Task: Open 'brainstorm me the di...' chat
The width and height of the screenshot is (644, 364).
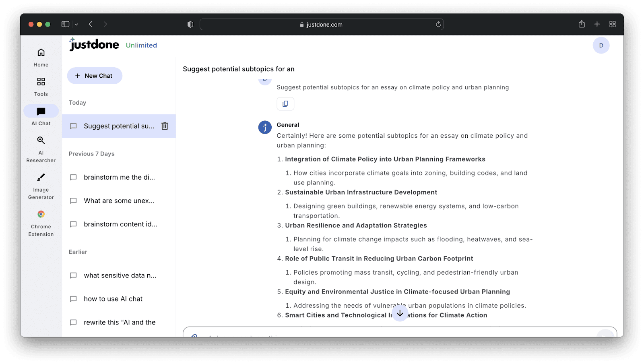Action: [119, 177]
